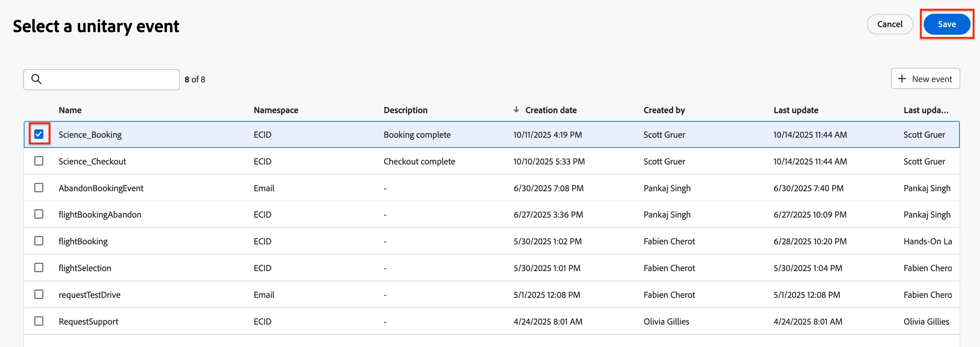Click the requestTestDrive event name
Image resolution: width=980 pixels, height=347 pixels.
click(x=90, y=295)
